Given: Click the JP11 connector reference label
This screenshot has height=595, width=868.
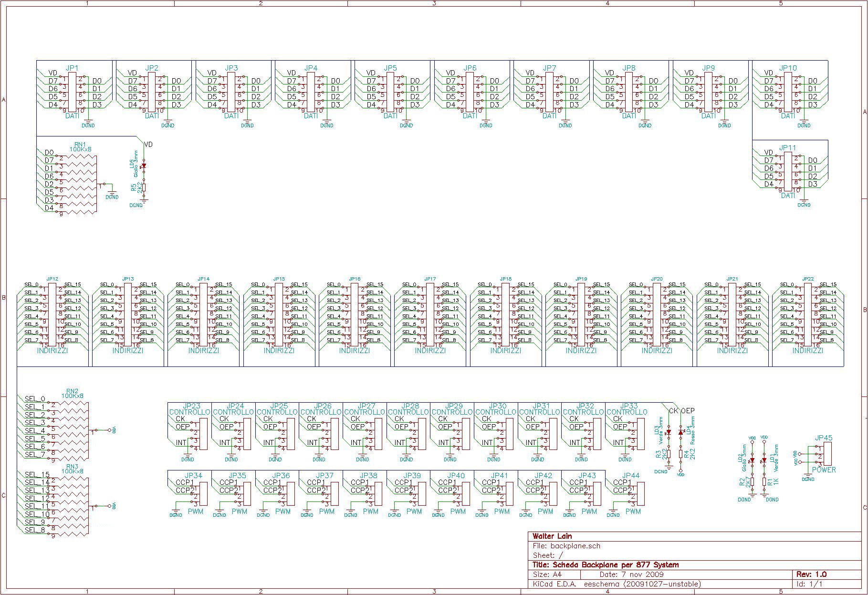Looking at the screenshot, I should pyautogui.click(x=788, y=148).
